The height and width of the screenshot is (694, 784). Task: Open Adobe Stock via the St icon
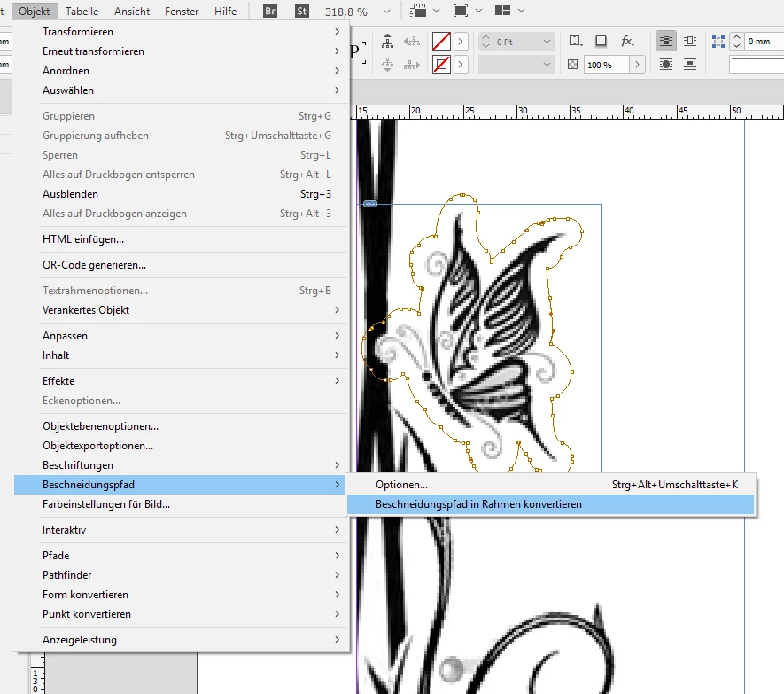pyautogui.click(x=301, y=11)
